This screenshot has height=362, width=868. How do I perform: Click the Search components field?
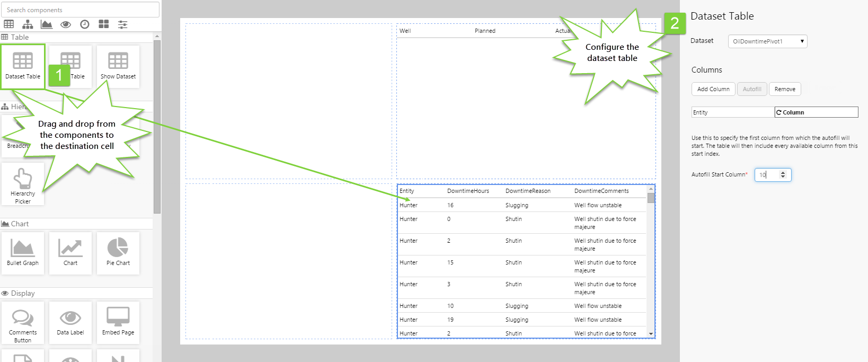click(x=80, y=10)
